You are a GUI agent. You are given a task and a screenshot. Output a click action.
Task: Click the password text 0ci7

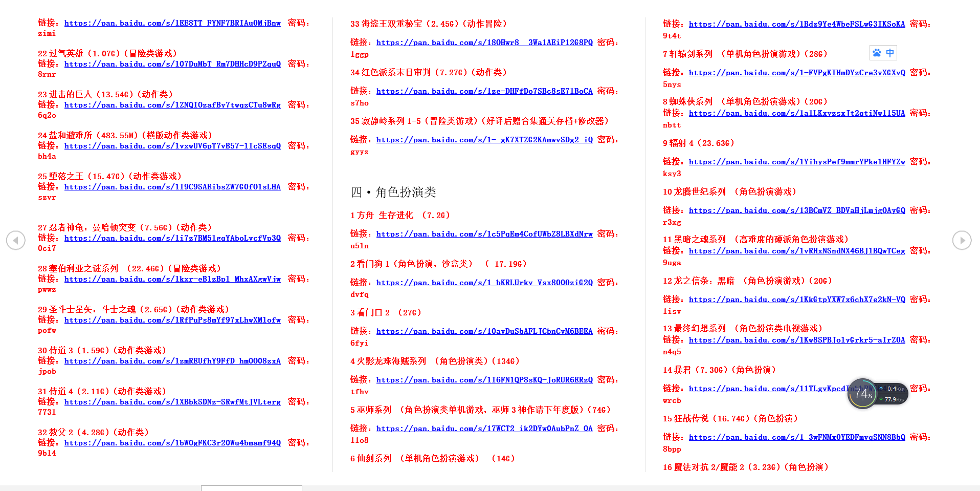pos(47,248)
